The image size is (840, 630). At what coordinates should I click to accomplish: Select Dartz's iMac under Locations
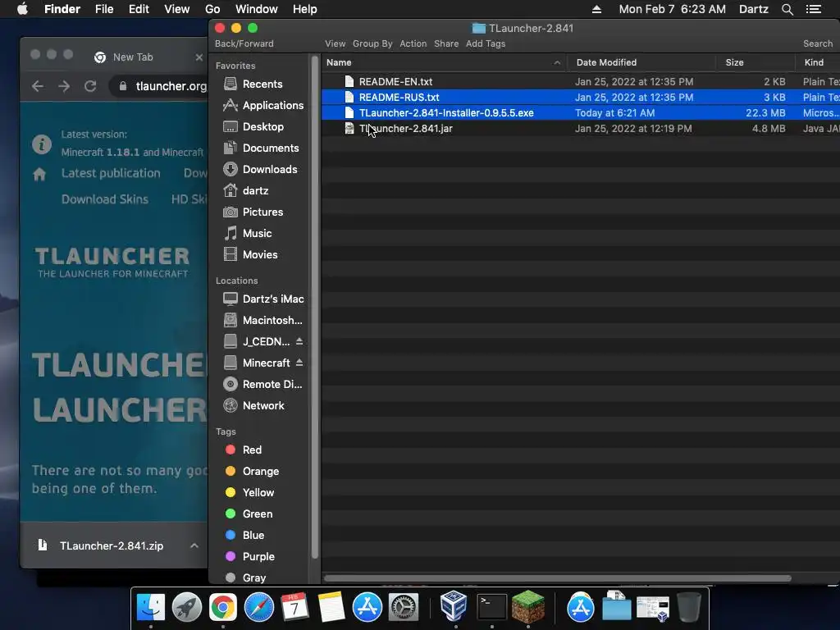[263, 299]
